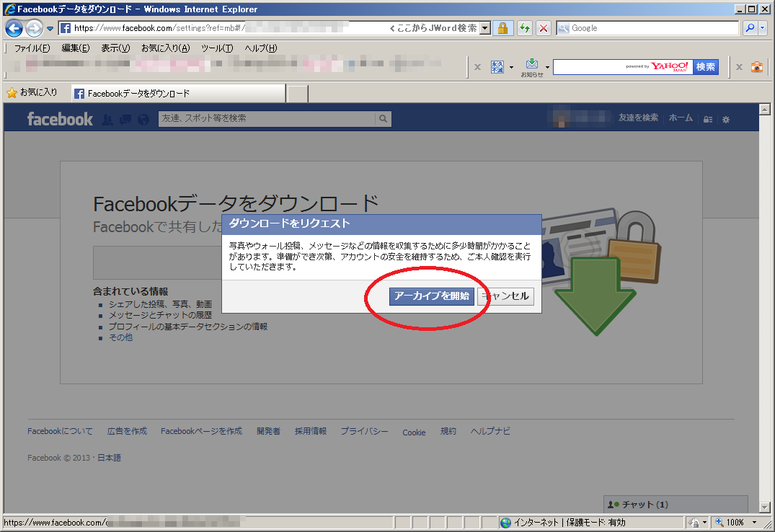Open the address bar history dropdown
This screenshot has height=532, width=775.
coord(485,28)
